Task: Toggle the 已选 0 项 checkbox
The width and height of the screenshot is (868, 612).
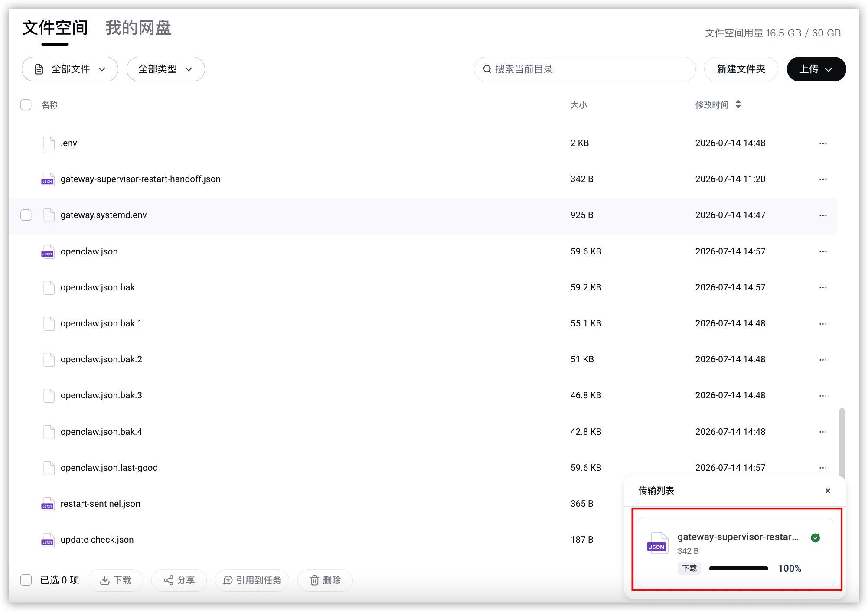Action: click(26, 580)
